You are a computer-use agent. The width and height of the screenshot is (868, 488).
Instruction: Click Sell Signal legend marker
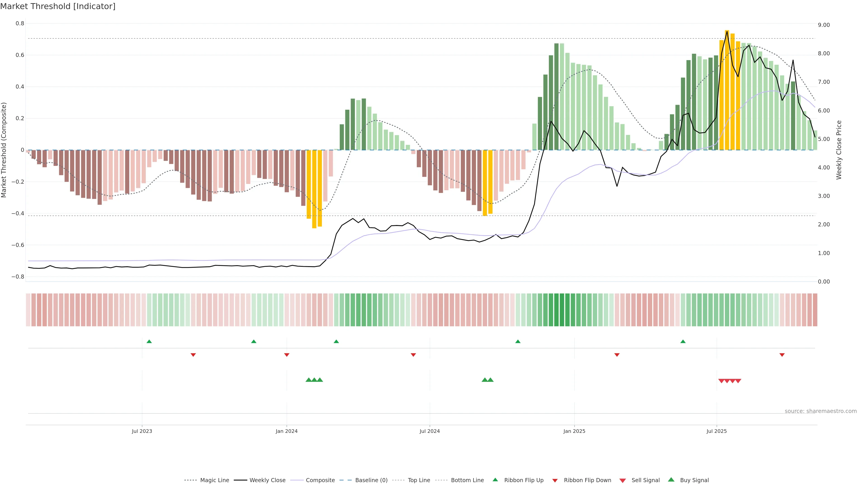(x=623, y=480)
